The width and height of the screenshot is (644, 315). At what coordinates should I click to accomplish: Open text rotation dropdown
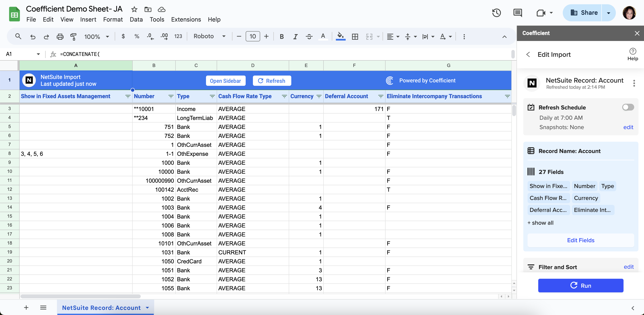click(445, 36)
